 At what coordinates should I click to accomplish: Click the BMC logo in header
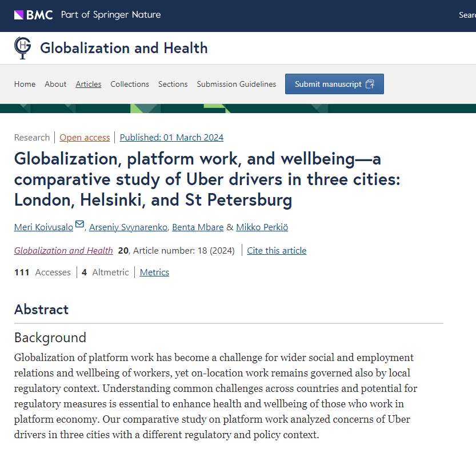pyautogui.click(x=33, y=15)
